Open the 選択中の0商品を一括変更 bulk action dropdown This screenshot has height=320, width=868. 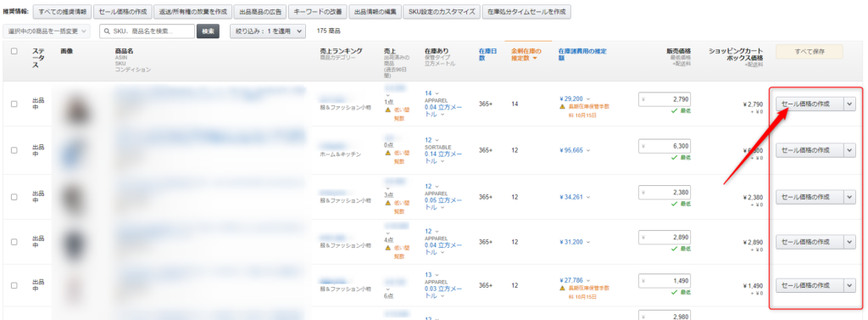click(47, 31)
